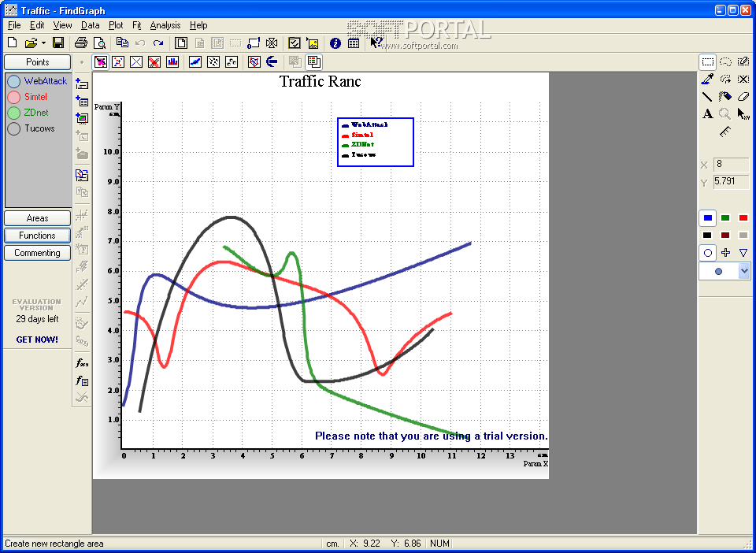Image resolution: width=756 pixels, height=553 pixels.
Task: Open the Plot menu
Action: pyautogui.click(x=116, y=25)
